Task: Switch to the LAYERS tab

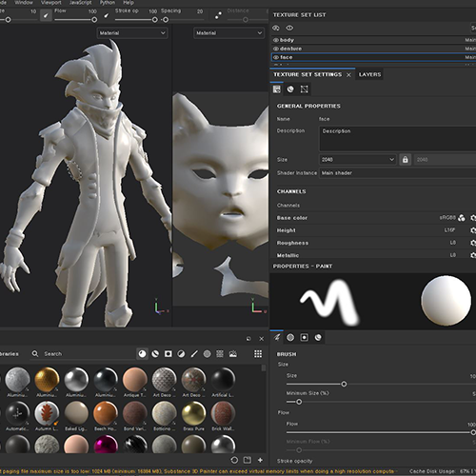Action: pyautogui.click(x=369, y=74)
